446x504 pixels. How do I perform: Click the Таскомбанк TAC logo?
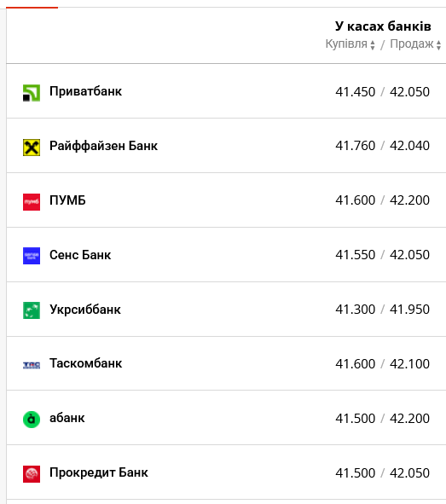32,365
